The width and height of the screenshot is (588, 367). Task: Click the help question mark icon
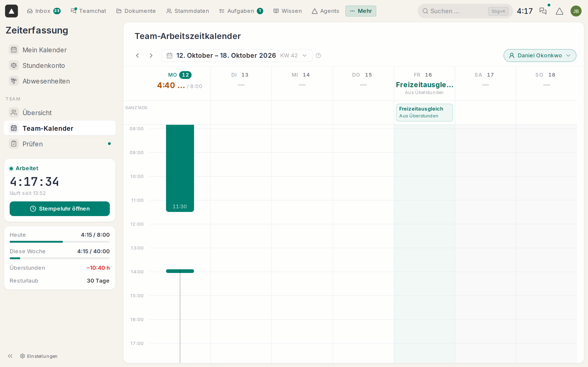[318, 56]
